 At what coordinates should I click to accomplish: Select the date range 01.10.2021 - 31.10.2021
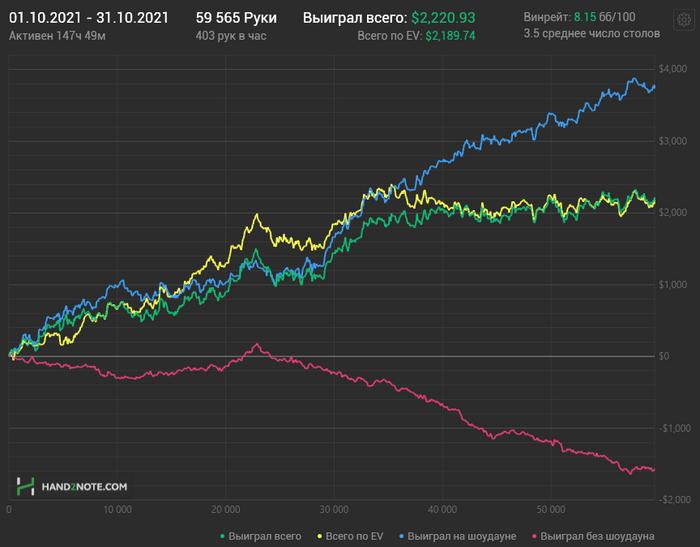pos(89,18)
